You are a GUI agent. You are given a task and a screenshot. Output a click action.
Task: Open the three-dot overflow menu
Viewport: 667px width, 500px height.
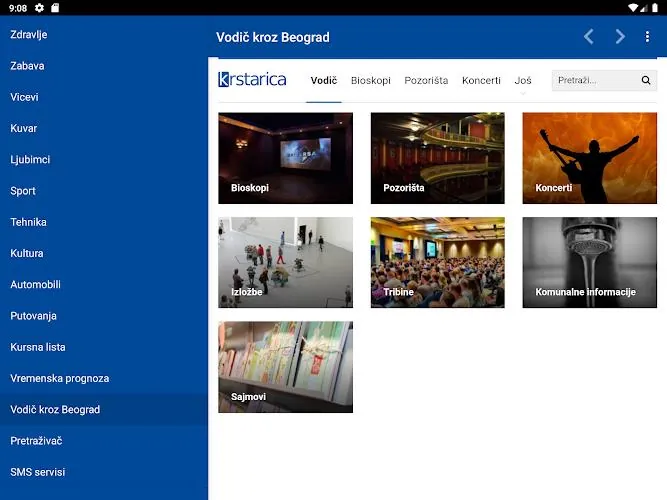coord(647,37)
